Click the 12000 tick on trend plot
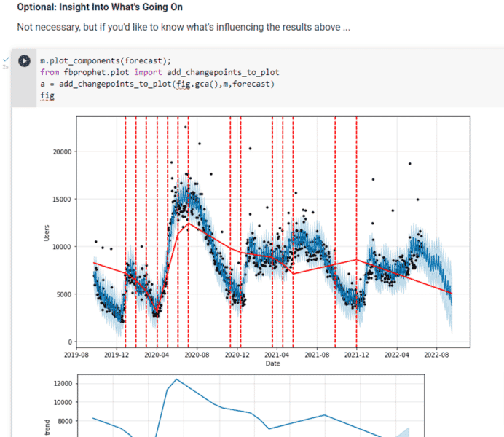504x437 pixels. 63,383
